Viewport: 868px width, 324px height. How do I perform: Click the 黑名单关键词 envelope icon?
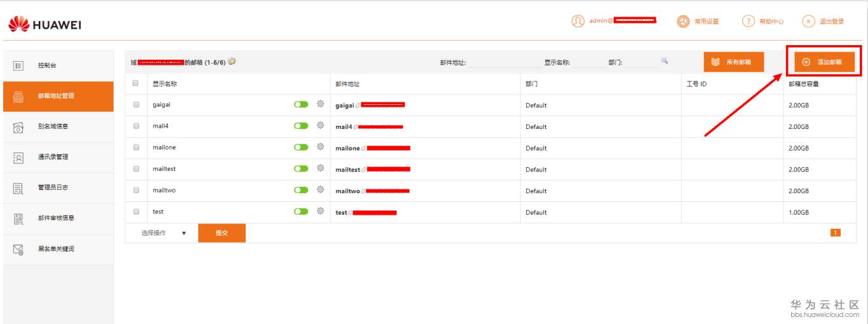tap(18, 249)
